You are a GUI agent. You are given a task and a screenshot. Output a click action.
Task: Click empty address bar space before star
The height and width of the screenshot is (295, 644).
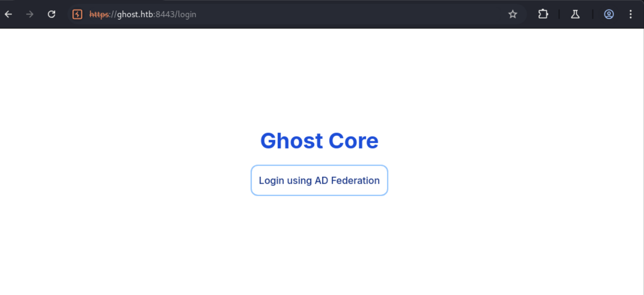351,15
